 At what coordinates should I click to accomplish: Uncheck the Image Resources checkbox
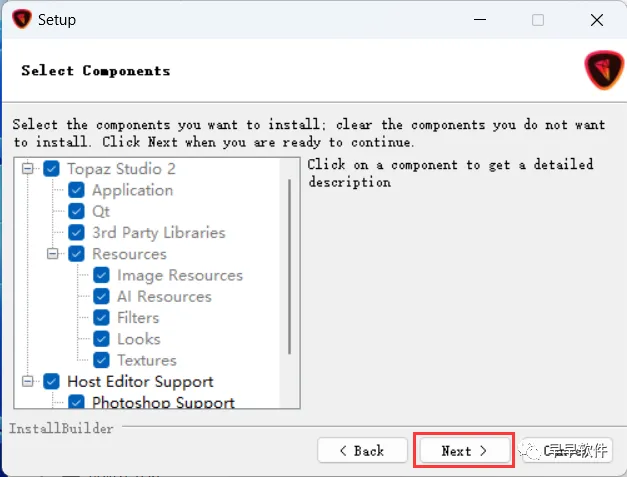pos(101,275)
